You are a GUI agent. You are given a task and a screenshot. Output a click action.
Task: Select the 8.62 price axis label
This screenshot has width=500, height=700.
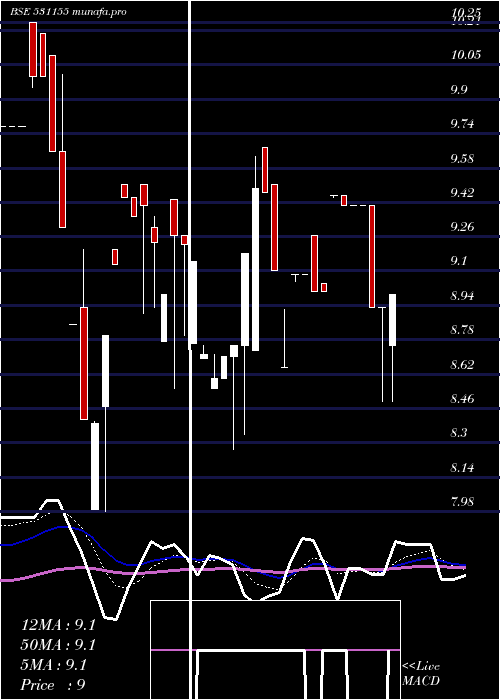coord(462,364)
